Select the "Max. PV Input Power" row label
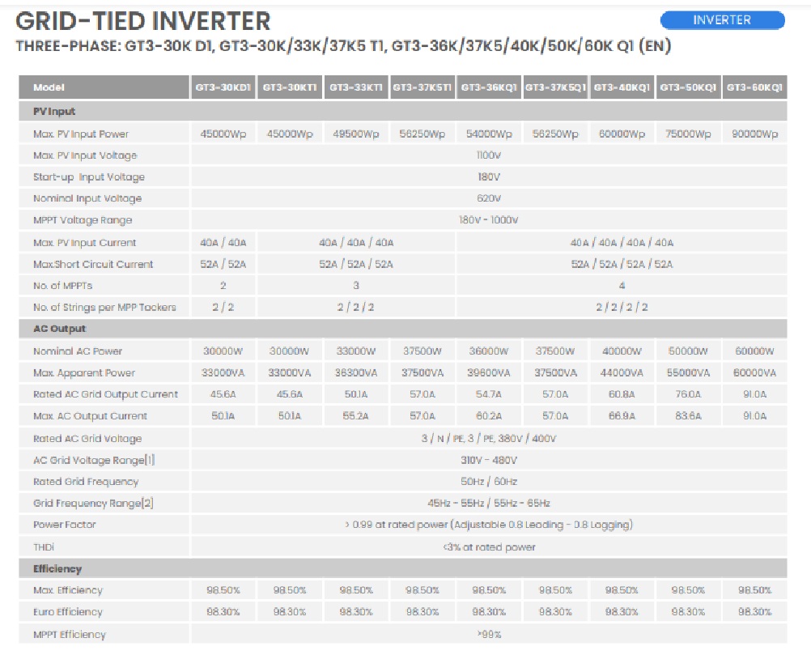Image resolution: width=811 pixels, height=672 pixels. (x=81, y=134)
